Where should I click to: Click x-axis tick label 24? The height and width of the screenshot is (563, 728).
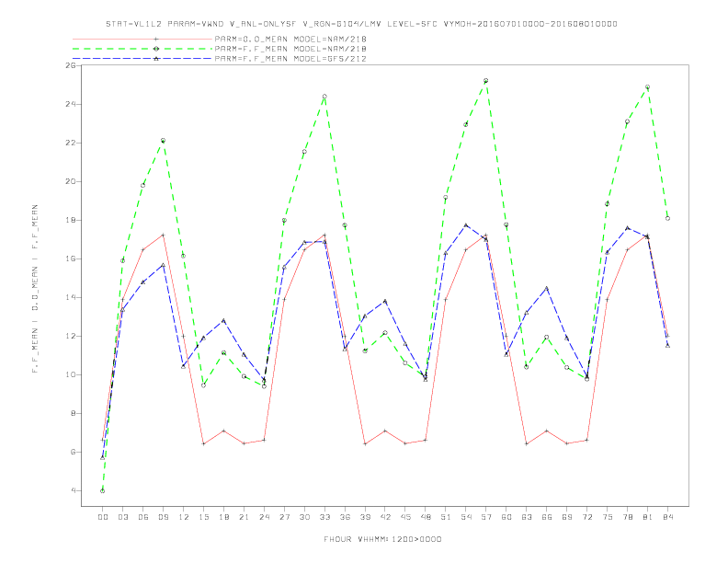pos(264,517)
